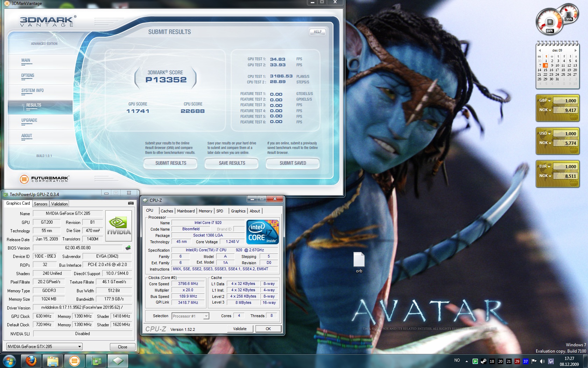Click the SUBMIT SAVED button
588x368 pixels.
point(293,163)
